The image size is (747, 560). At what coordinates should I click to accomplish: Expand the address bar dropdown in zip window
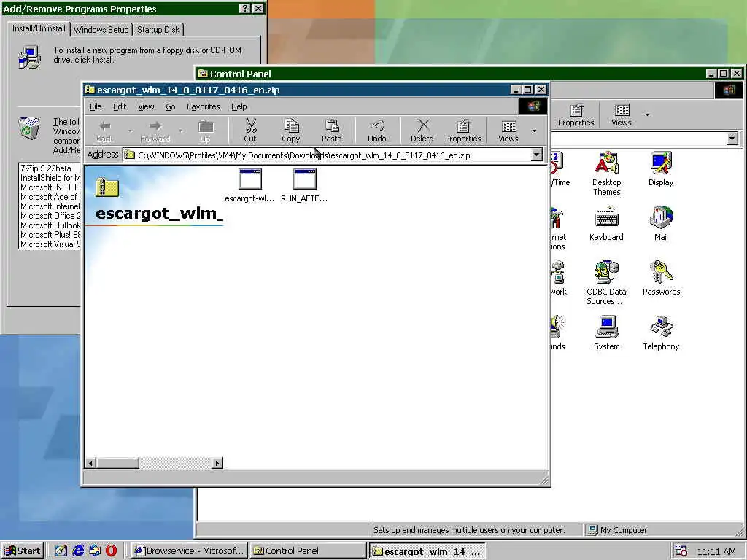click(x=537, y=155)
